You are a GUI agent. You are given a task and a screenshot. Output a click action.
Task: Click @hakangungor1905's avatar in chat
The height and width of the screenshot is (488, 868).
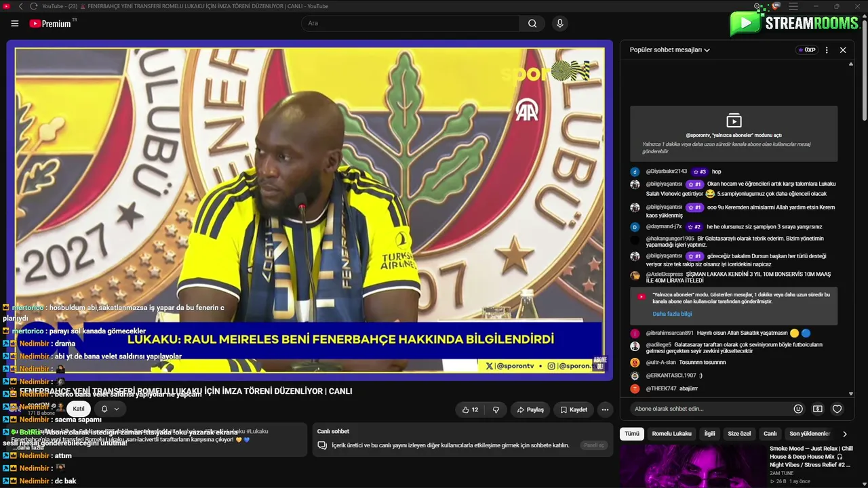coord(635,239)
